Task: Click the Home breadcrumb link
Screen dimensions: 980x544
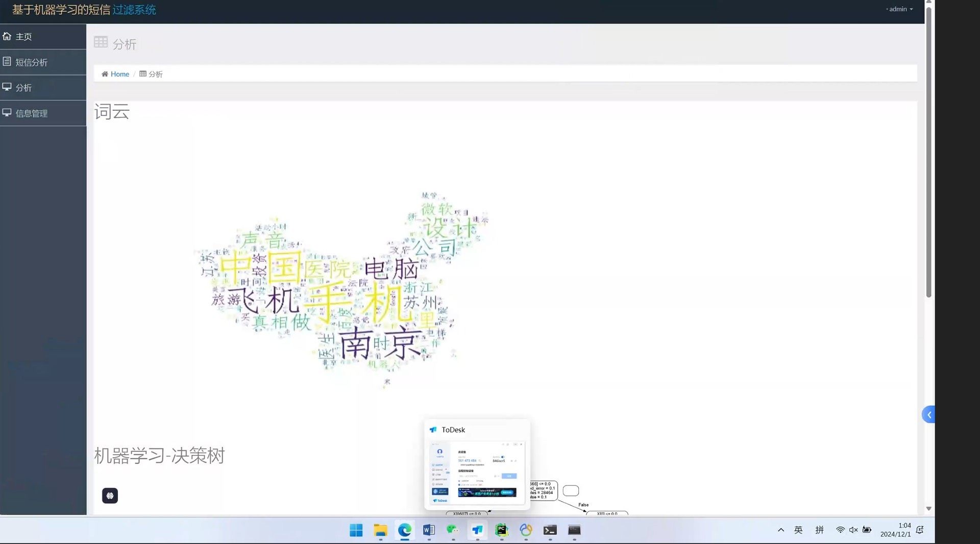Action: point(119,74)
